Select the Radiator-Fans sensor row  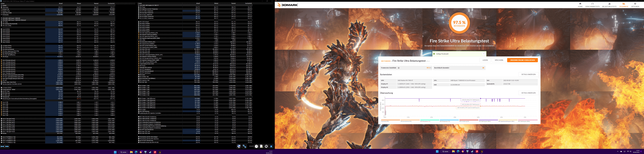tap(58, 11)
